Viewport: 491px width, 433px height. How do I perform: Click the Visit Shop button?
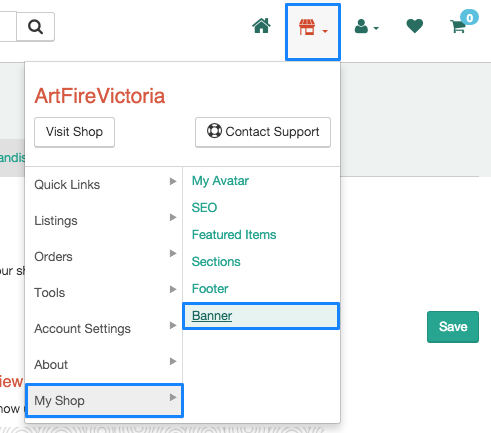tap(74, 132)
